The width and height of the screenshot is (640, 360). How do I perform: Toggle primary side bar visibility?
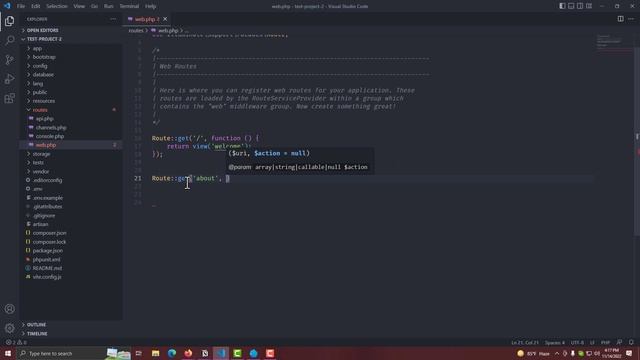[562, 6]
